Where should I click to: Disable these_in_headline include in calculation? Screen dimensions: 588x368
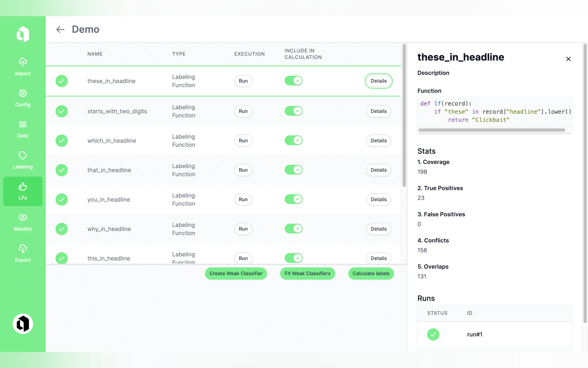click(293, 81)
